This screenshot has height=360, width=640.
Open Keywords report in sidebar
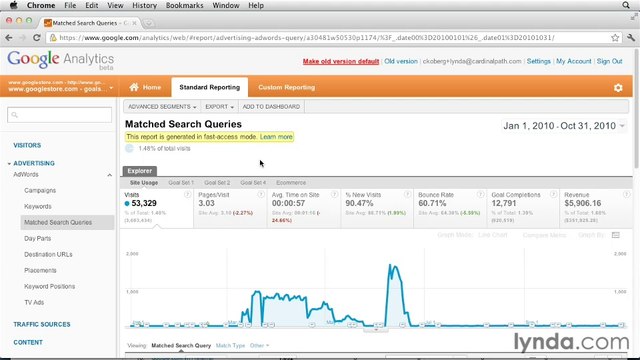(x=38, y=207)
